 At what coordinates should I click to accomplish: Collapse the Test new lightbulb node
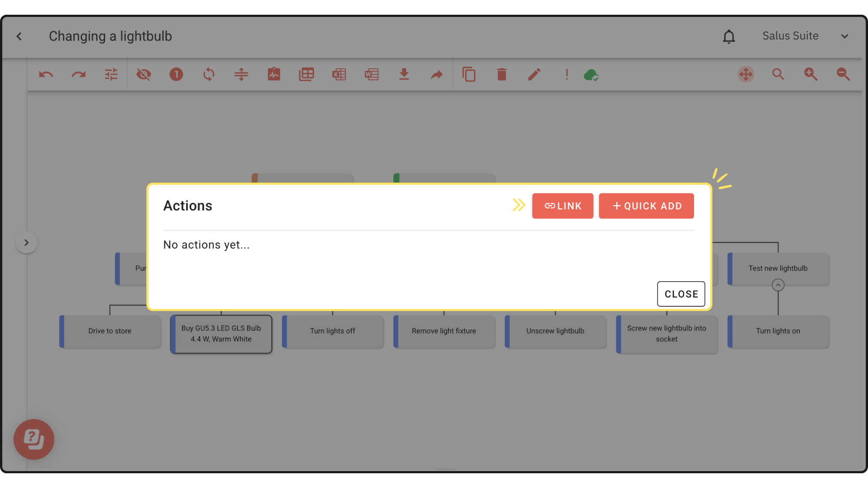pyautogui.click(x=778, y=285)
